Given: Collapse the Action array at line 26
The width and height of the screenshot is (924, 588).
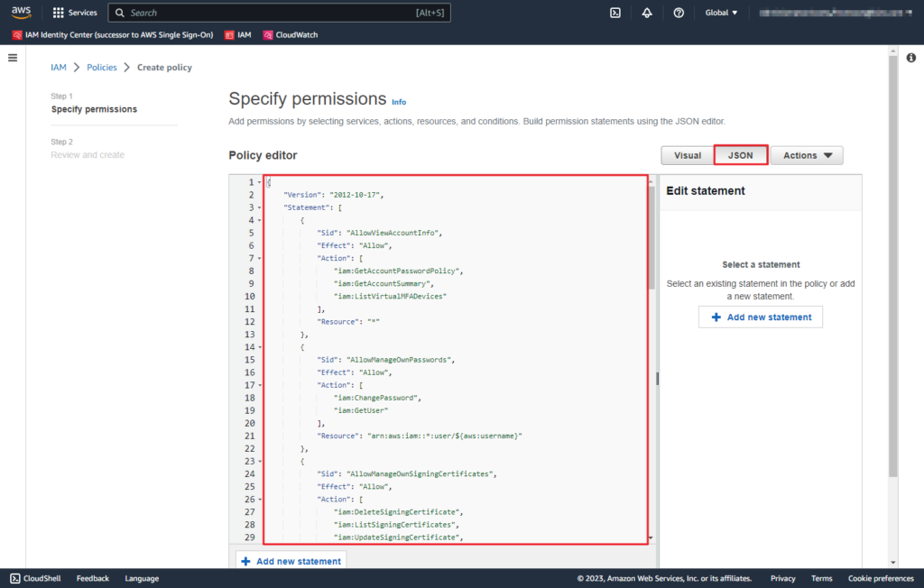Looking at the screenshot, I should tap(259, 500).
